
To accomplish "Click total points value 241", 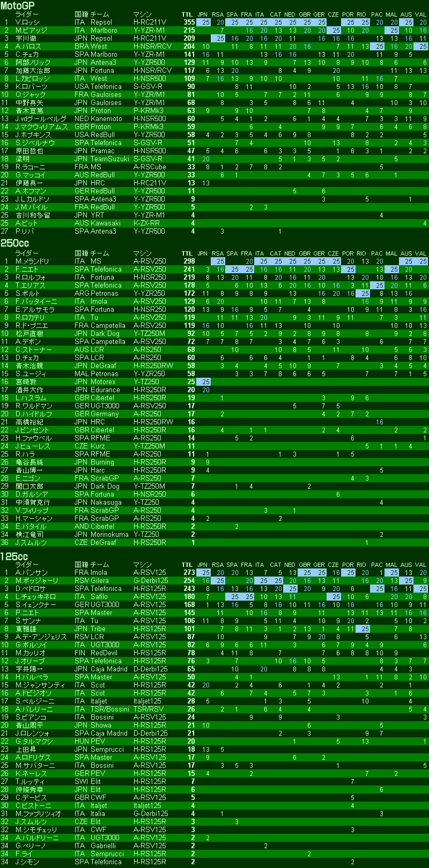I will [x=189, y=270].
